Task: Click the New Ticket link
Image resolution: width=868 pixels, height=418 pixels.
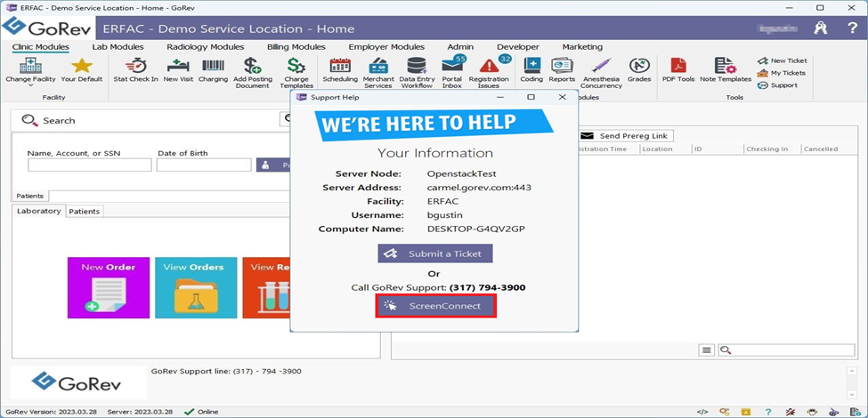Action: click(782, 60)
